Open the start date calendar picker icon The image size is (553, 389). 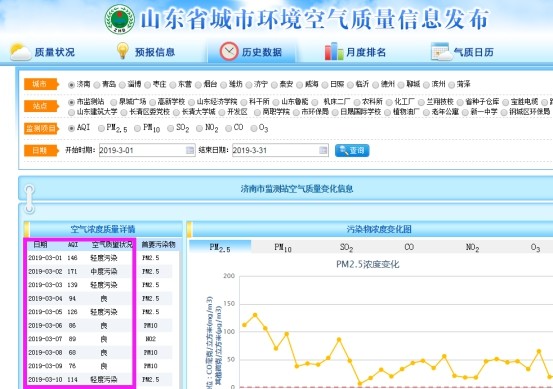(190, 150)
